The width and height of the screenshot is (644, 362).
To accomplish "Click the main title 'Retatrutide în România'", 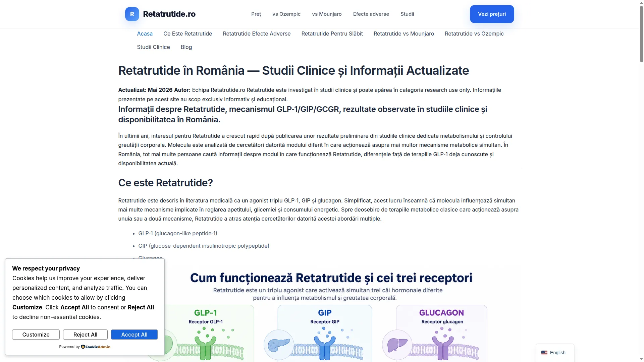I will click(x=181, y=71).
